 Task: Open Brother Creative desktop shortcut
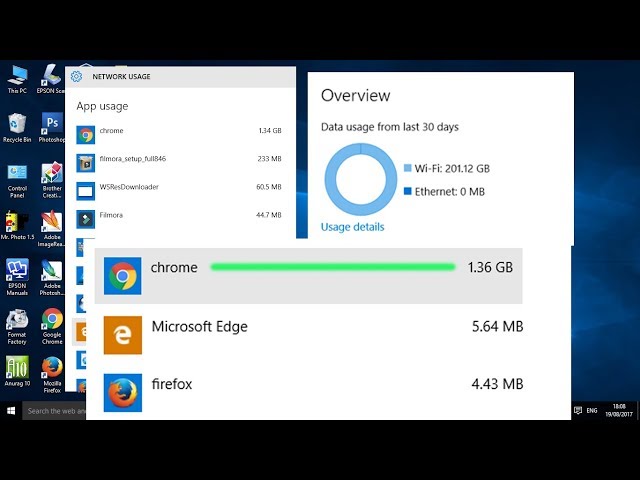click(x=52, y=180)
